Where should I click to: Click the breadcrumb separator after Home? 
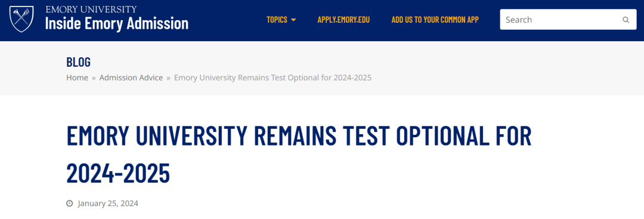(x=94, y=78)
